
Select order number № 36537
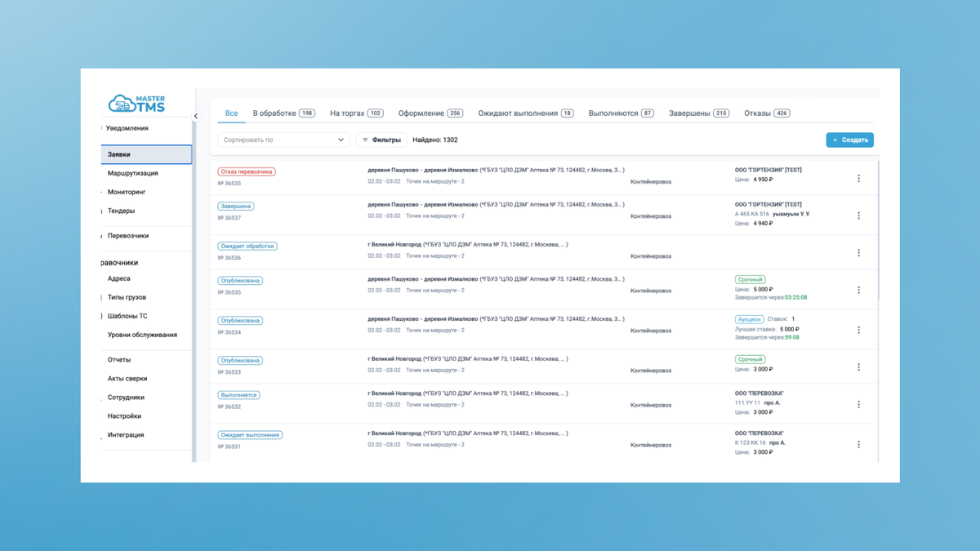click(229, 218)
